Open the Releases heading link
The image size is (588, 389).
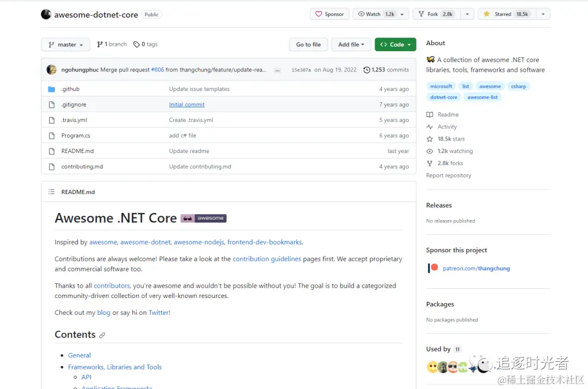pos(439,205)
